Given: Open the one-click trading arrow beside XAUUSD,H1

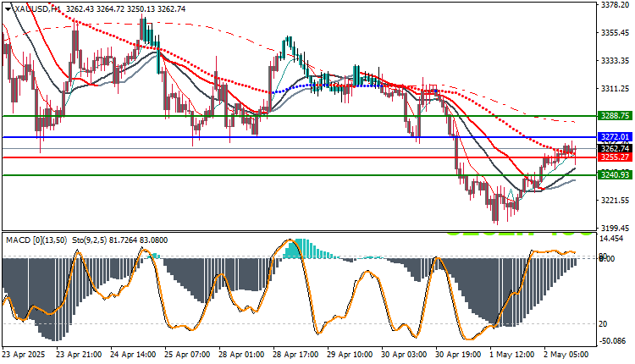Looking at the screenshot, I should click(8, 9).
